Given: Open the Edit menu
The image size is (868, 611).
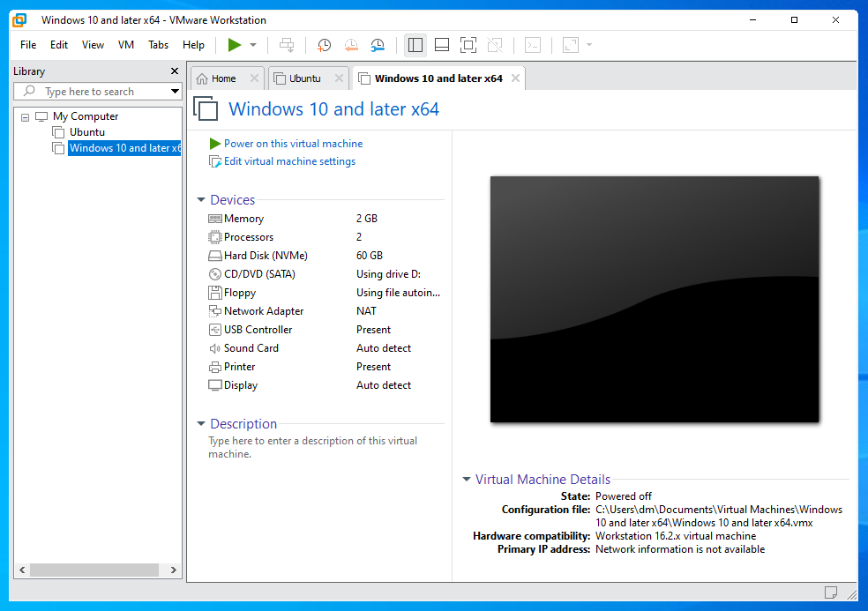Looking at the screenshot, I should click(59, 45).
